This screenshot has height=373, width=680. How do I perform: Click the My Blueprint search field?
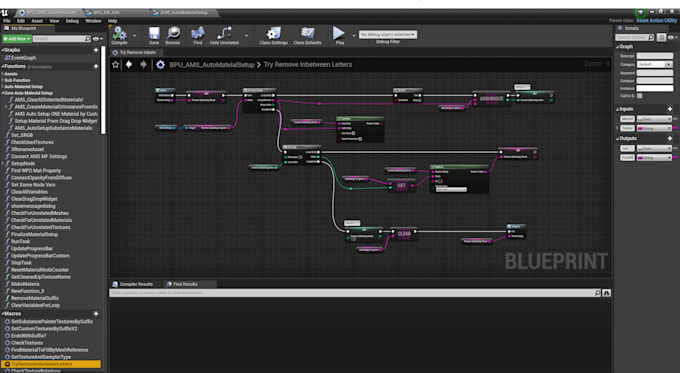[x=62, y=39]
